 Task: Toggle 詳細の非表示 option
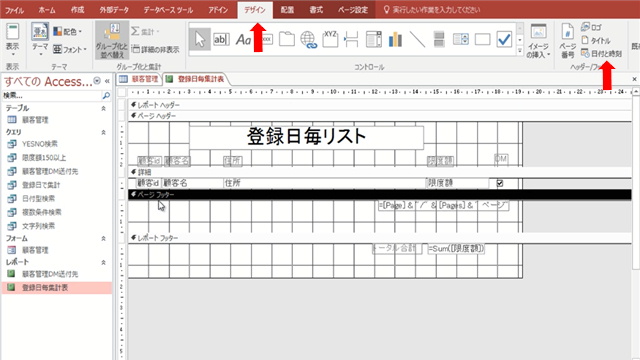click(x=156, y=49)
